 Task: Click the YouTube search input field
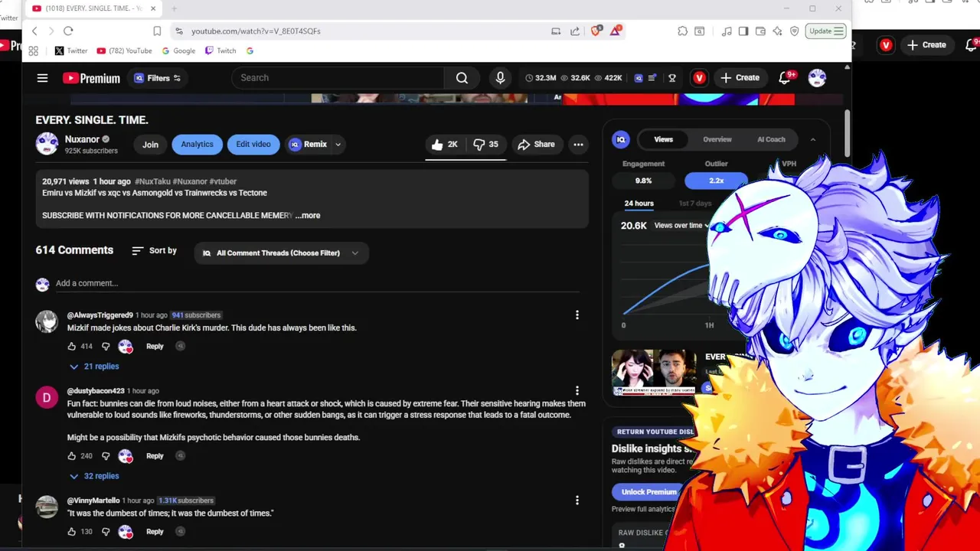coord(338,77)
